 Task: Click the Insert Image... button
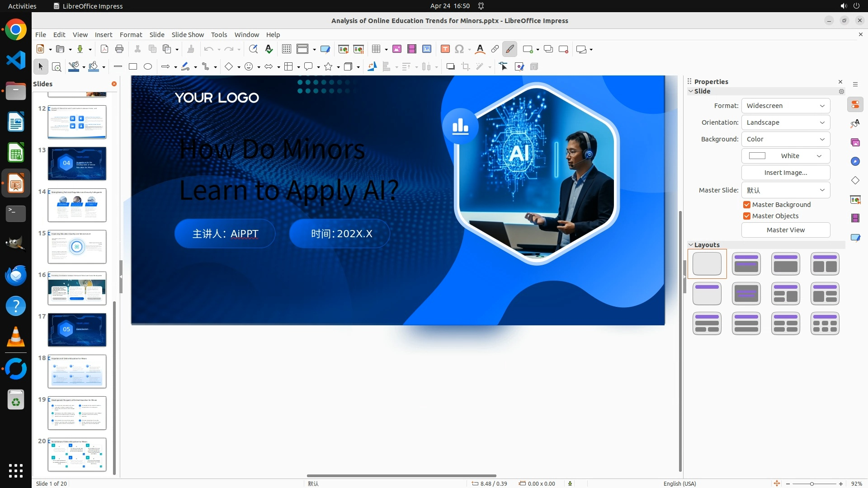(x=785, y=173)
